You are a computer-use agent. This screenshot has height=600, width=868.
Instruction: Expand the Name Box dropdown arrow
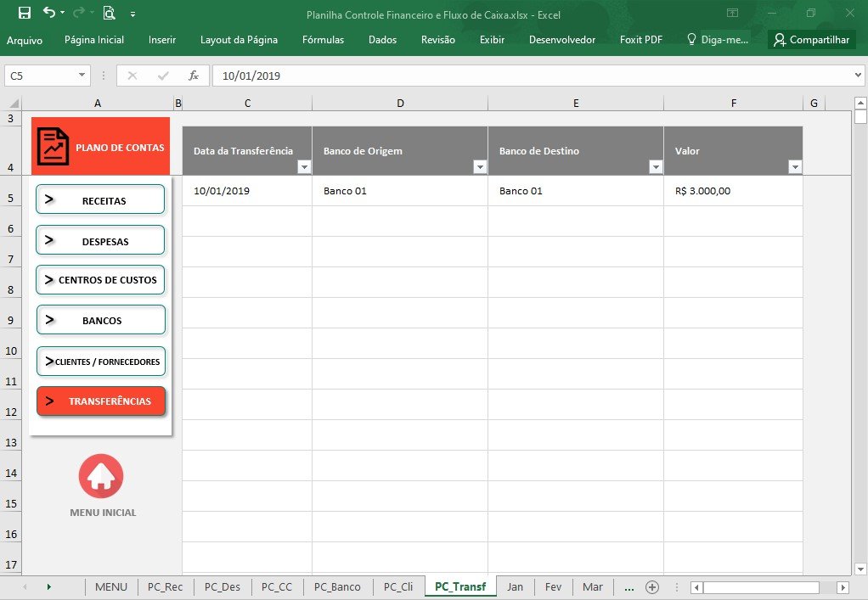pos(82,76)
